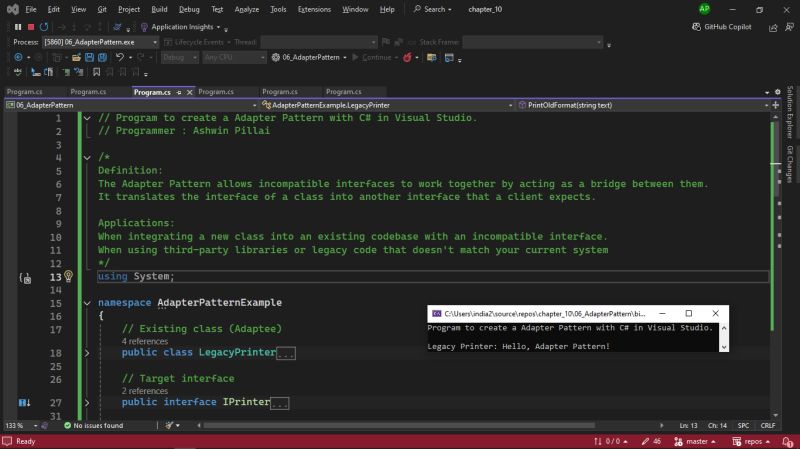Viewport: 800px width, 449px height.
Task: Open the AdapterPatternExample.LegacyPrinter type dropdown
Action: click(387, 105)
